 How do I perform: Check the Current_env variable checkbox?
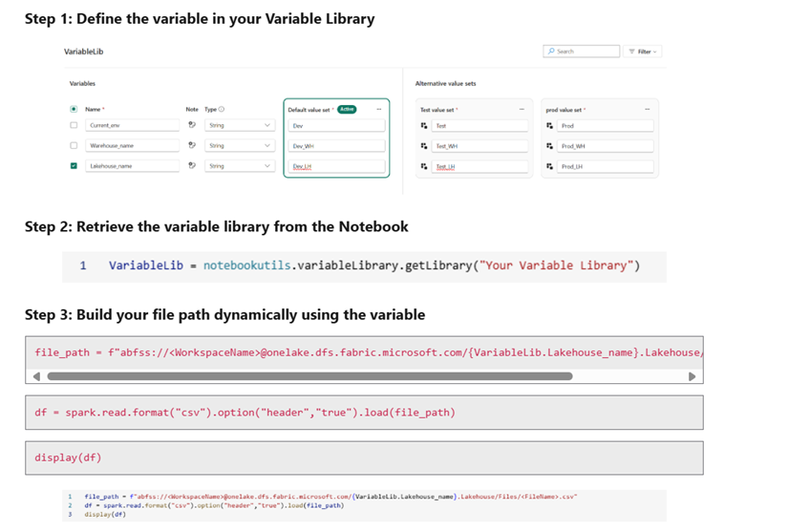pyautogui.click(x=74, y=125)
